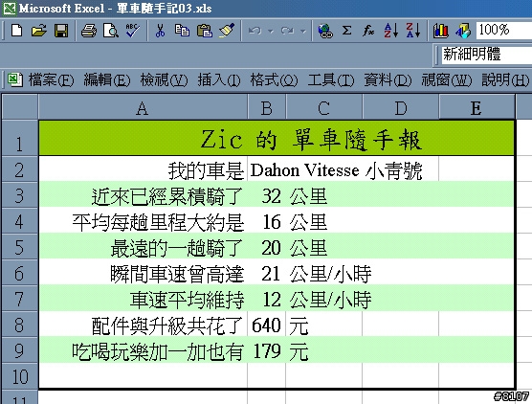Open the 檔案(F) menu
This screenshot has height=404, width=532.
pos(51,80)
